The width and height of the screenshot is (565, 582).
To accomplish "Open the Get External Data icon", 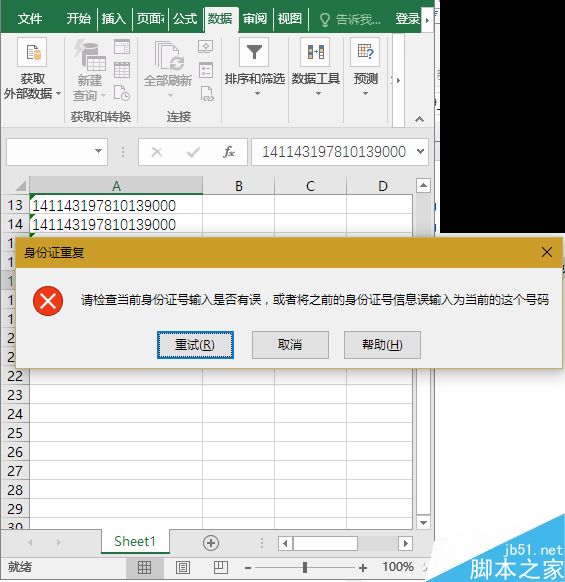I will point(32,52).
